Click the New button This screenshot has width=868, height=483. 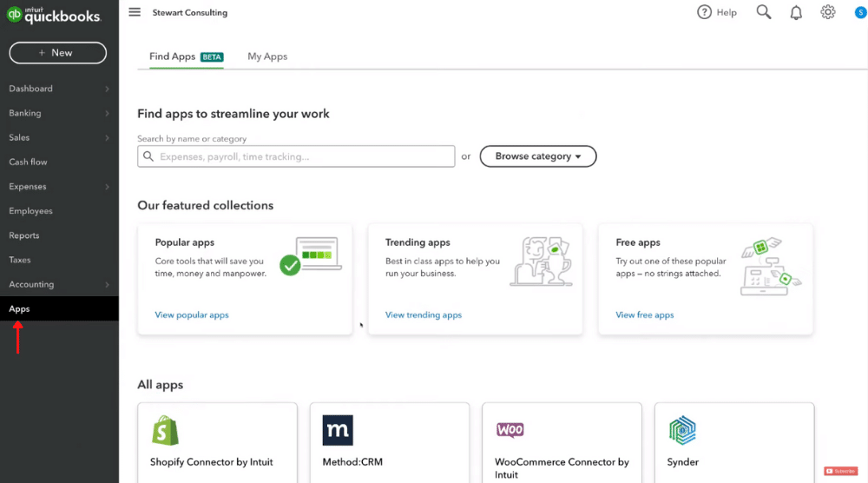(x=57, y=53)
